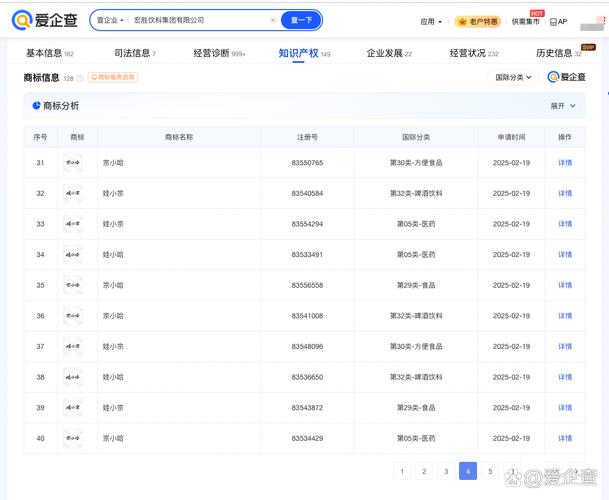
Task: Open 详情 for registration 83533491
Action: 565,254
